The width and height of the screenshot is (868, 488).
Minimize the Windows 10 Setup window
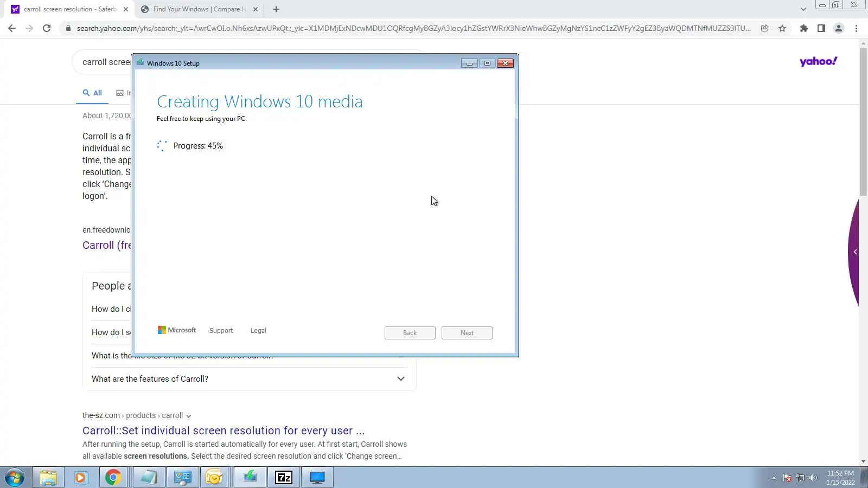(469, 63)
